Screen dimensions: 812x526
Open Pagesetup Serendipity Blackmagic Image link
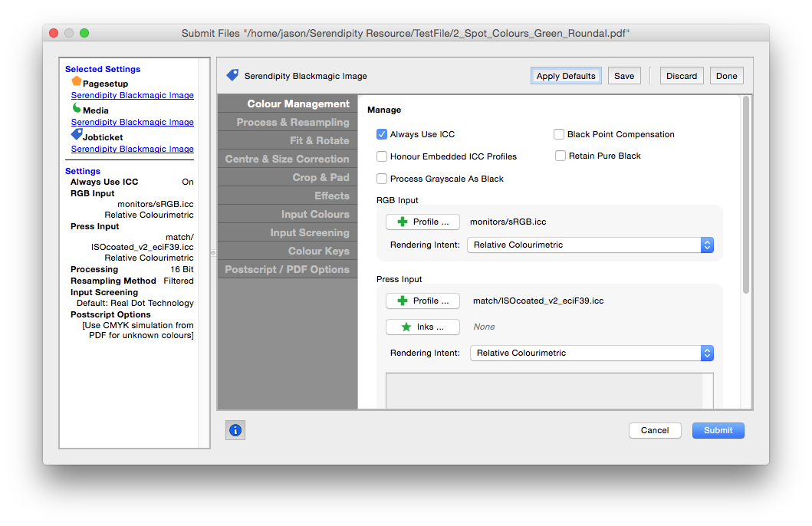pyautogui.click(x=132, y=95)
